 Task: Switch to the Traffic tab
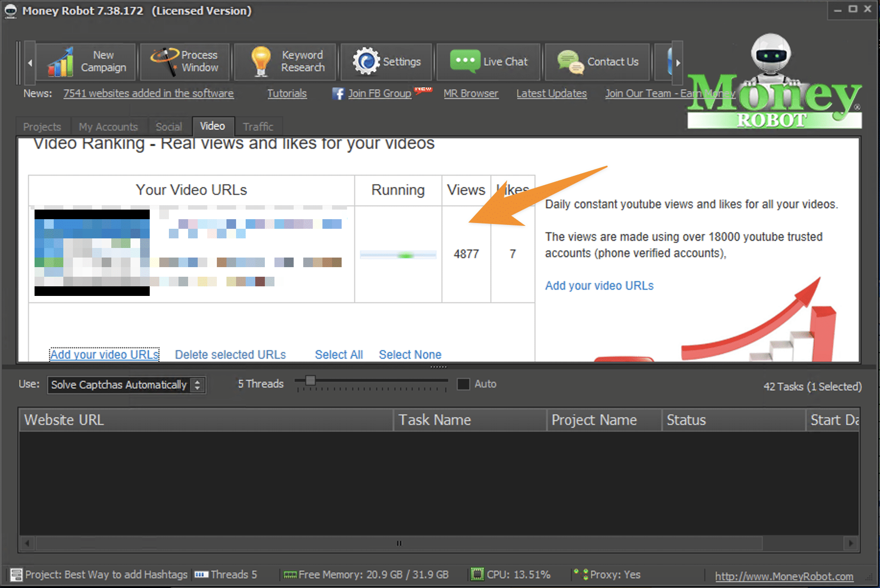tap(258, 126)
